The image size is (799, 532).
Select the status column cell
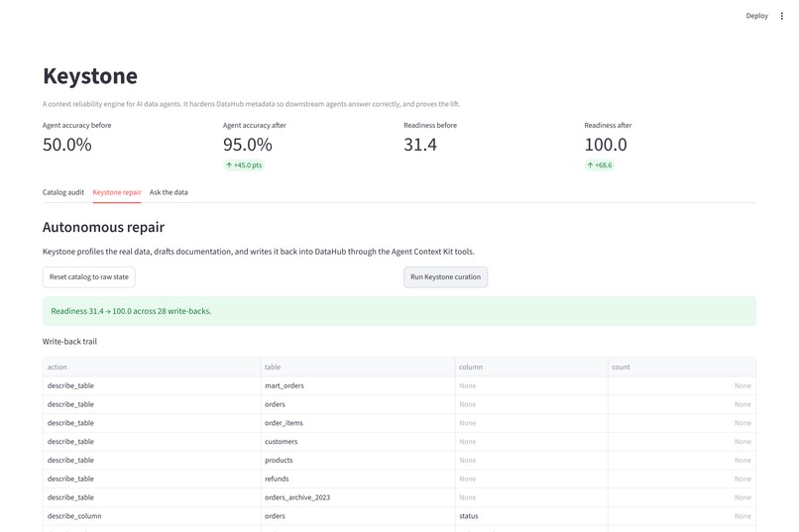(x=531, y=516)
